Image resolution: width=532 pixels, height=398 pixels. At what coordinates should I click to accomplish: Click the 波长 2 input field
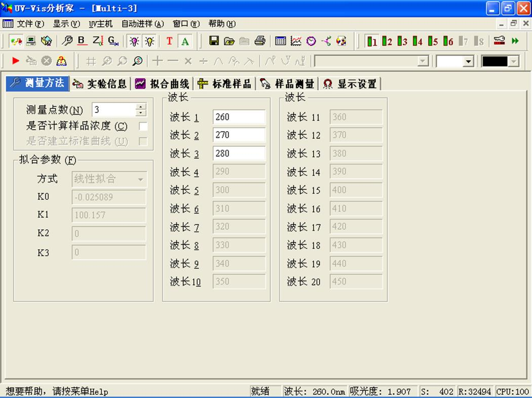239,135
